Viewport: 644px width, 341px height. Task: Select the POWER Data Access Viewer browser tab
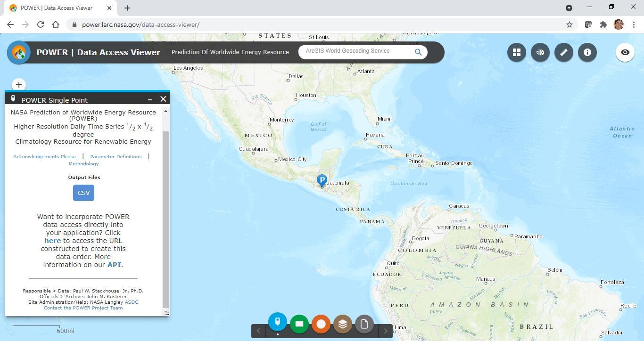(60, 8)
